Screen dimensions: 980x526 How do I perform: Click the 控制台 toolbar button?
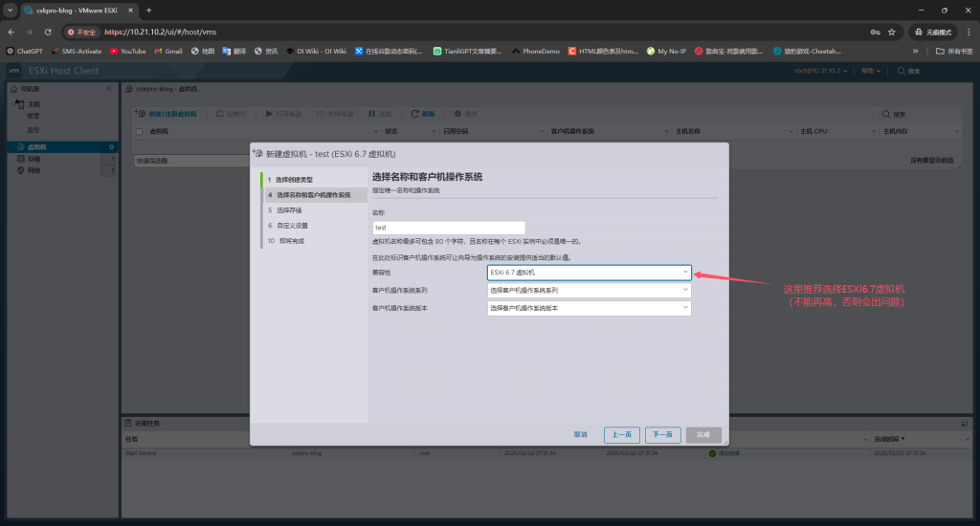(x=232, y=114)
